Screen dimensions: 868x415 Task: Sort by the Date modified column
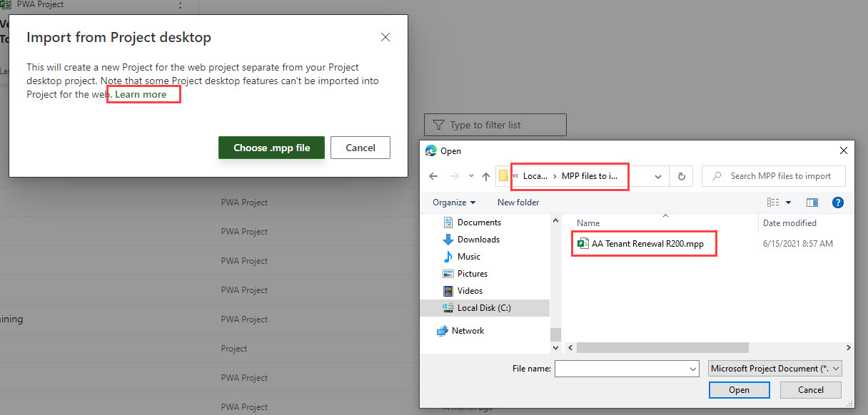[x=789, y=223]
